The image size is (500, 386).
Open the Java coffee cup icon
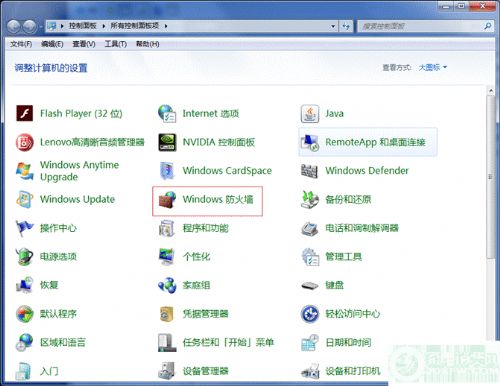point(310,113)
